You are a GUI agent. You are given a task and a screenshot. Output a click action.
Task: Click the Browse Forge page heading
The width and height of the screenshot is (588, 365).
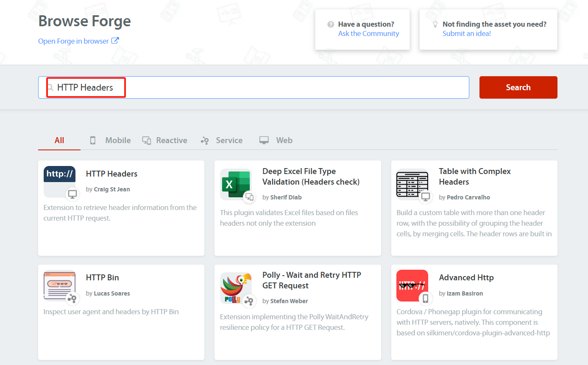point(85,21)
